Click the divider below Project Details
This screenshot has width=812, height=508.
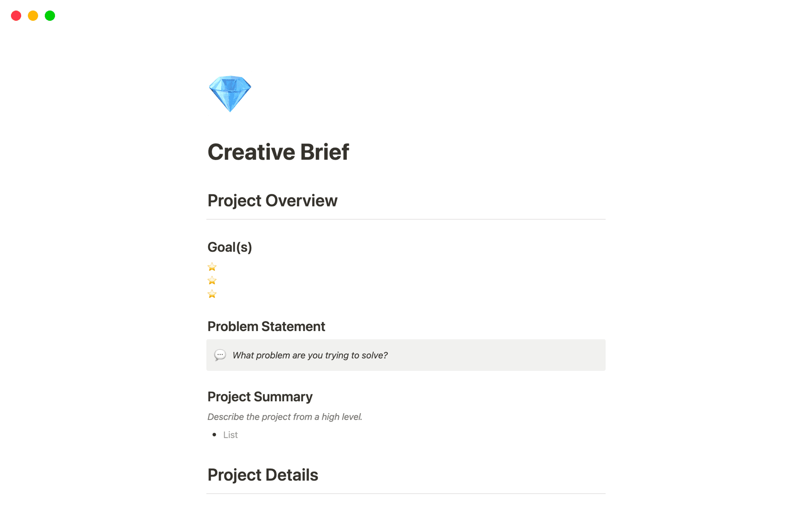[x=406, y=493]
